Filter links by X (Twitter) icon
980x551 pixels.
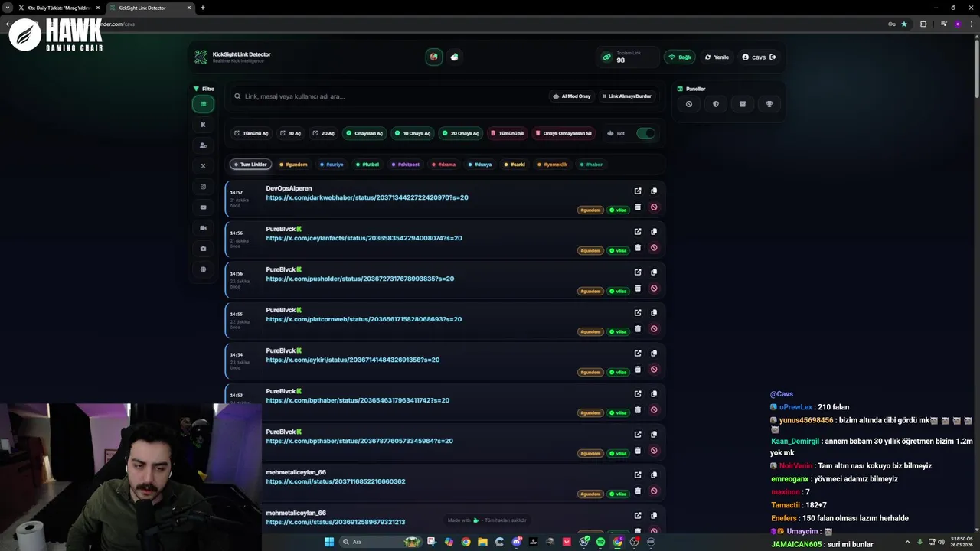[x=203, y=165]
